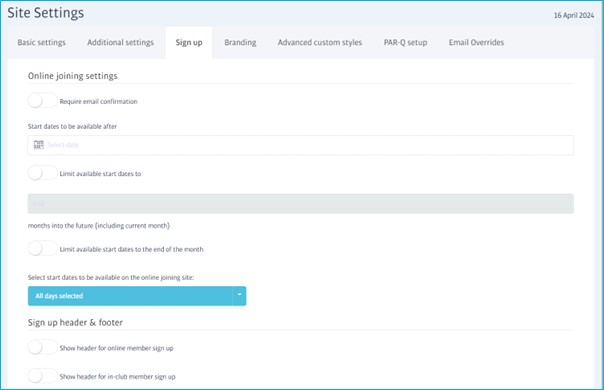Click 'months into the future' text
Screen dimensions: 604x390
tap(99, 226)
